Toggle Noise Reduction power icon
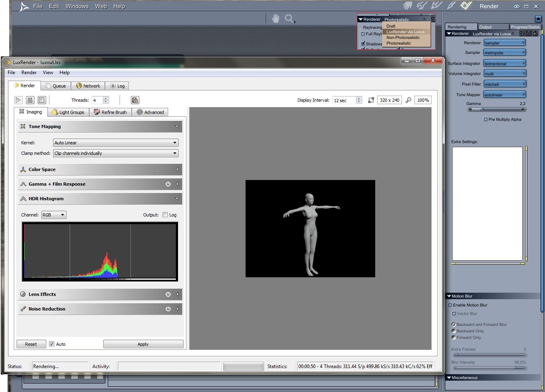Viewport: 545px width, 392px height. click(168, 309)
